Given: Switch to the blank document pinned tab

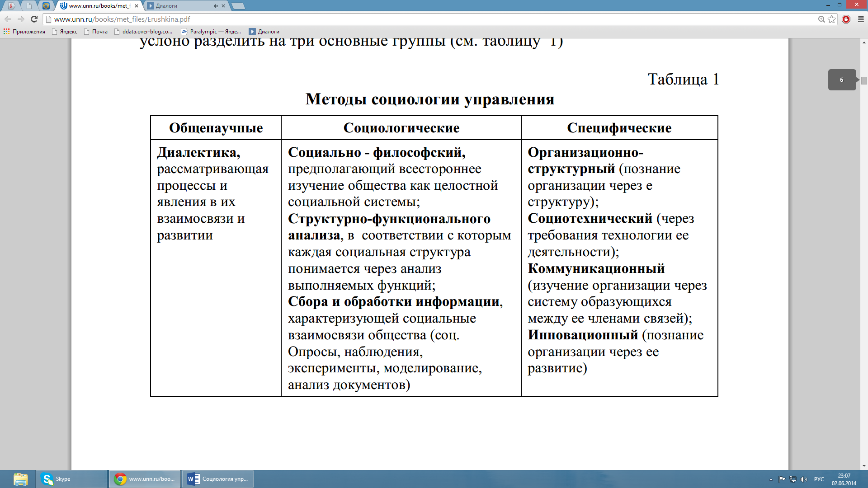Looking at the screenshot, I should click(x=29, y=6).
